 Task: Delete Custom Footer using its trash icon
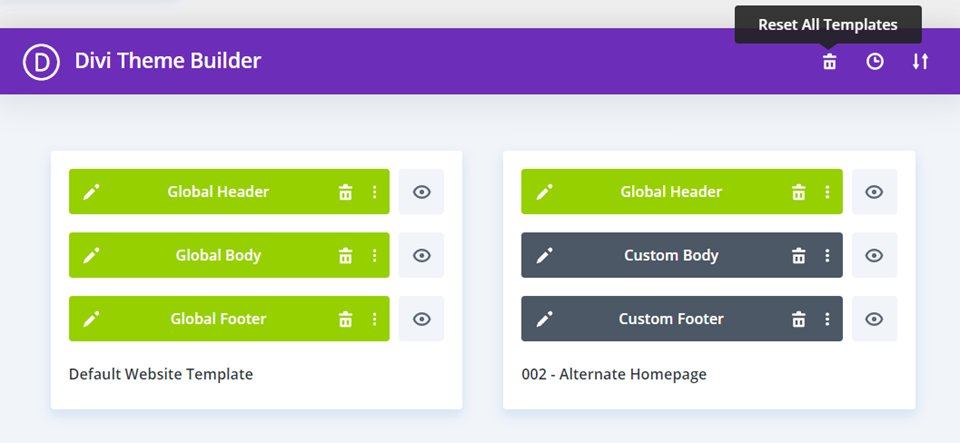click(x=798, y=320)
